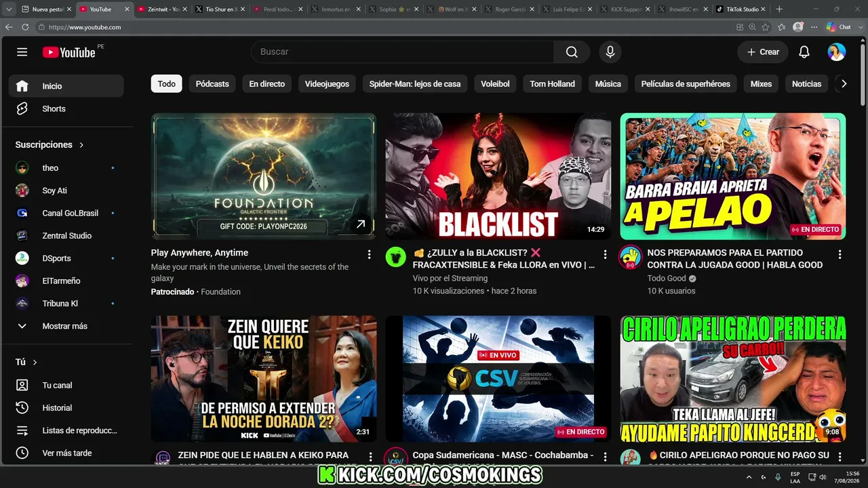868x488 pixels.
Task: Open the YouTube guide hamburger menu
Action: click(x=22, y=52)
